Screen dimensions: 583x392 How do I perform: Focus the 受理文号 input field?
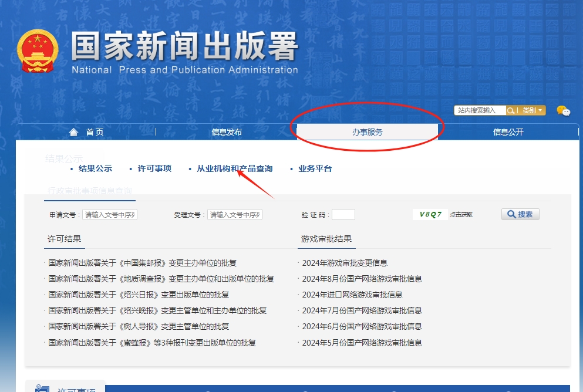point(235,214)
